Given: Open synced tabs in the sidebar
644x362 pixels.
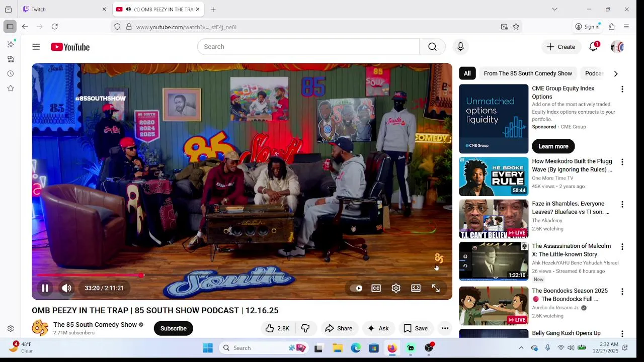Looking at the screenshot, I should coord(11,59).
